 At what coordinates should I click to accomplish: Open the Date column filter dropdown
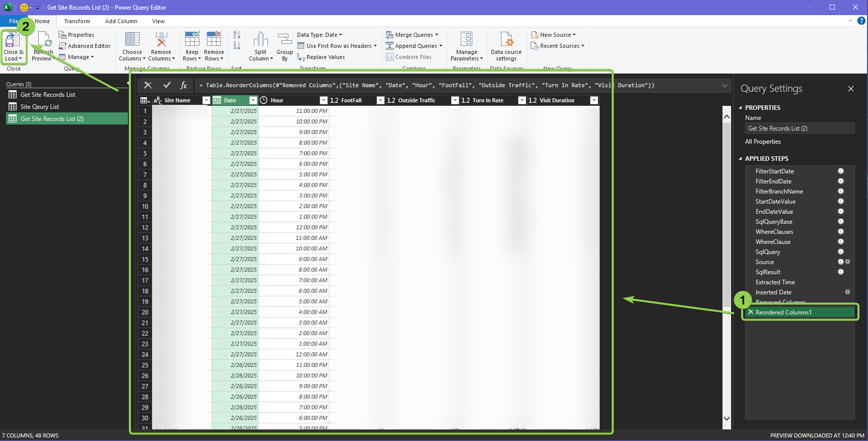click(x=253, y=100)
